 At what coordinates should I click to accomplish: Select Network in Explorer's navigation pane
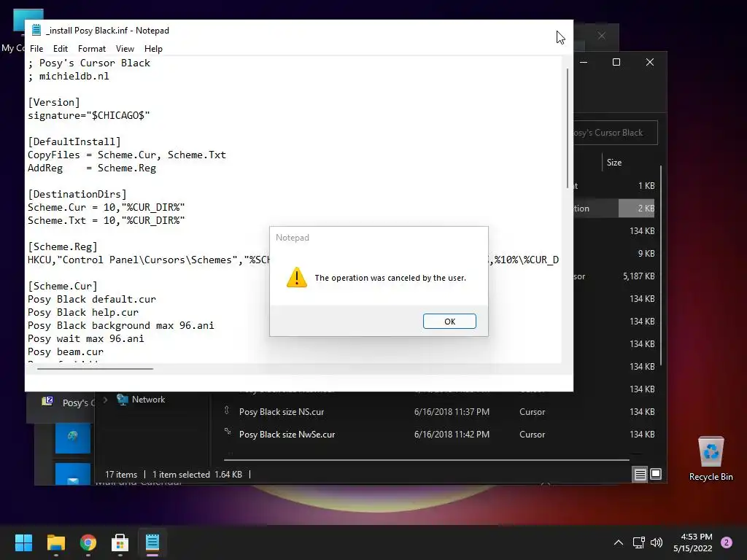[x=148, y=400]
